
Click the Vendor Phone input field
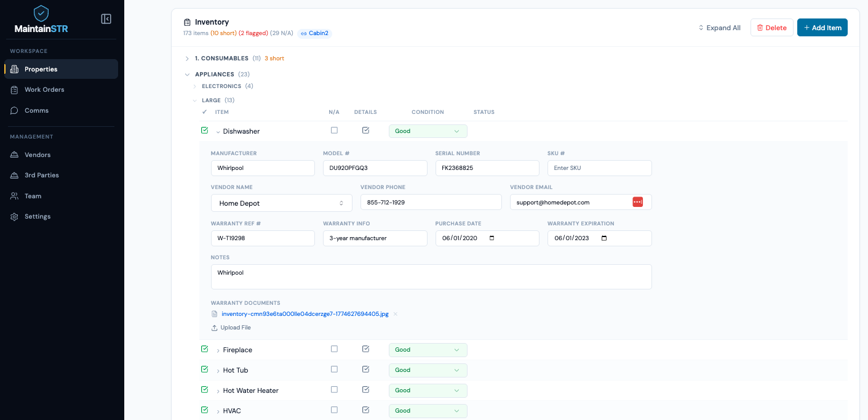pos(431,202)
